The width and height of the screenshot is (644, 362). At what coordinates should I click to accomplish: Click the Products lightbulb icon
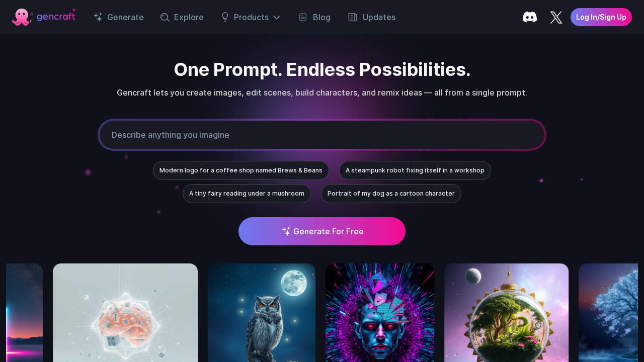pos(225,17)
